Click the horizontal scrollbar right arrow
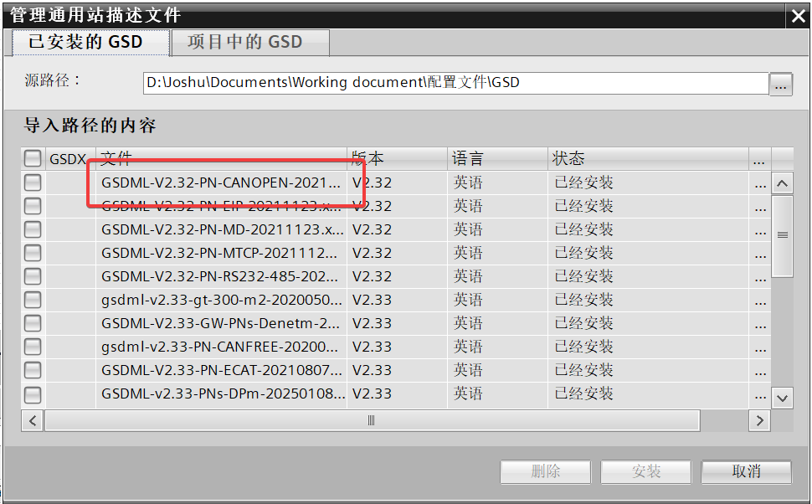Image resolution: width=812 pixels, height=504 pixels. coord(759,420)
